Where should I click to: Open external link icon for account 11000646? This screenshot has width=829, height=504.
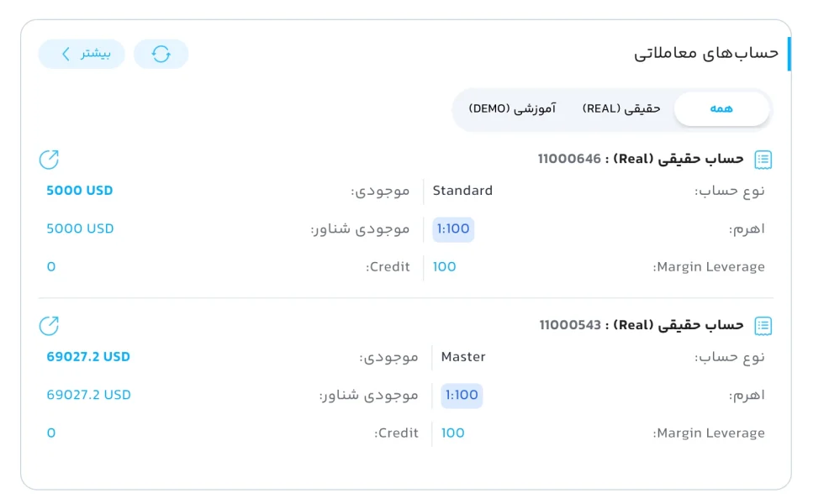49,160
